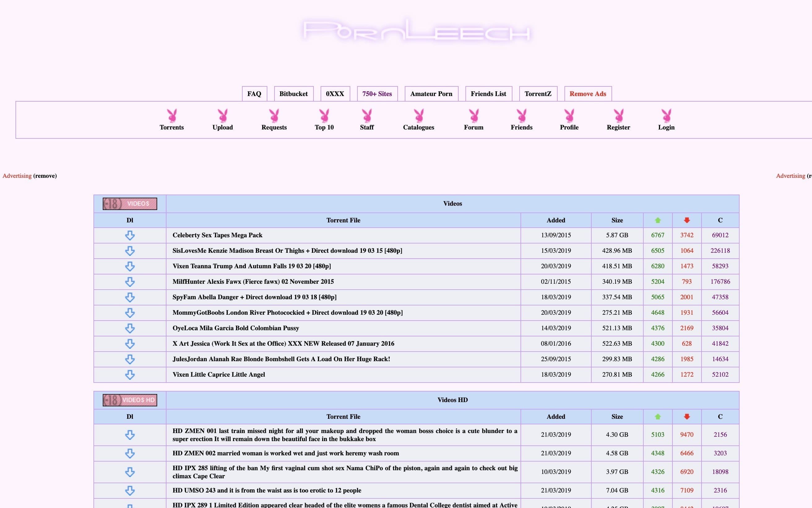
Task: Click the C column header in Videos table
Action: [x=720, y=221]
